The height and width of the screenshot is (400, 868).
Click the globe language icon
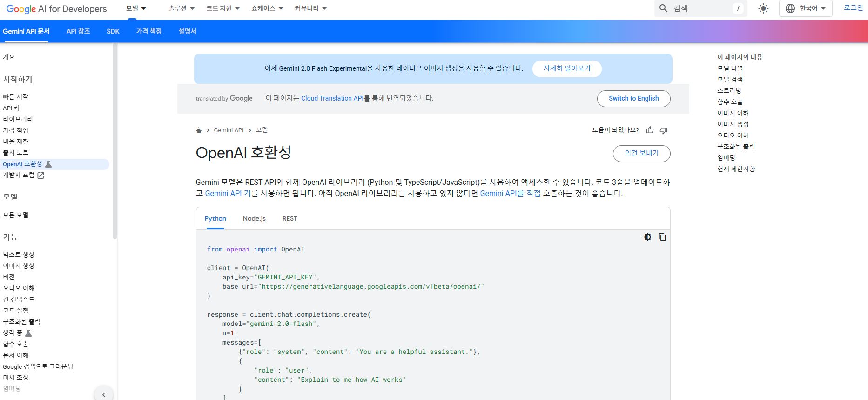790,8
